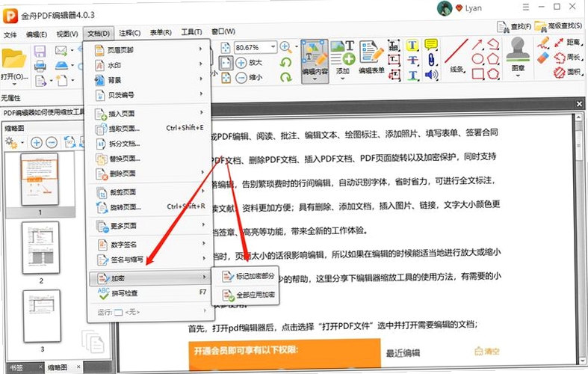The height and width of the screenshot is (374, 588).
Task: Click the paperclip attachment icon
Action: coord(431,60)
